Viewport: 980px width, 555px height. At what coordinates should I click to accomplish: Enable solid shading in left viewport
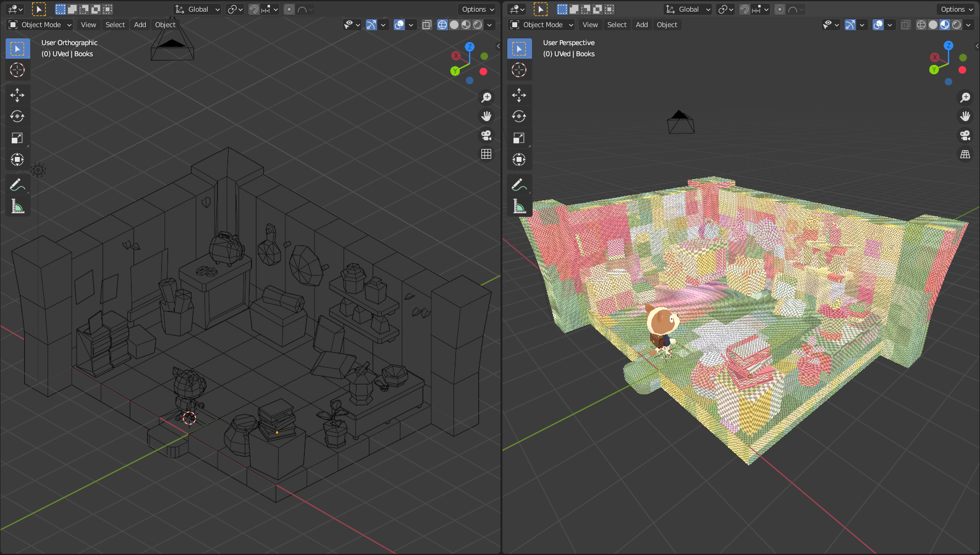click(454, 25)
